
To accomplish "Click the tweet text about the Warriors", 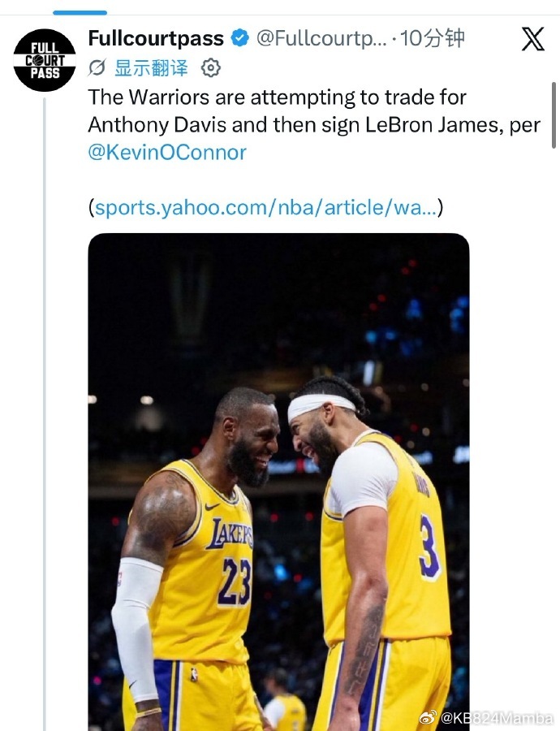I will 314,111.
